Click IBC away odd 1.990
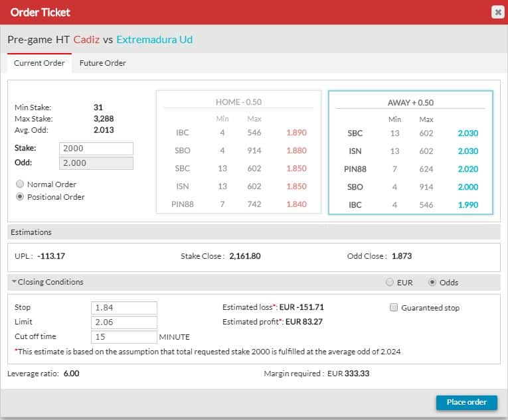This screenshot has width=508, height=420. [x=468, y=205]
